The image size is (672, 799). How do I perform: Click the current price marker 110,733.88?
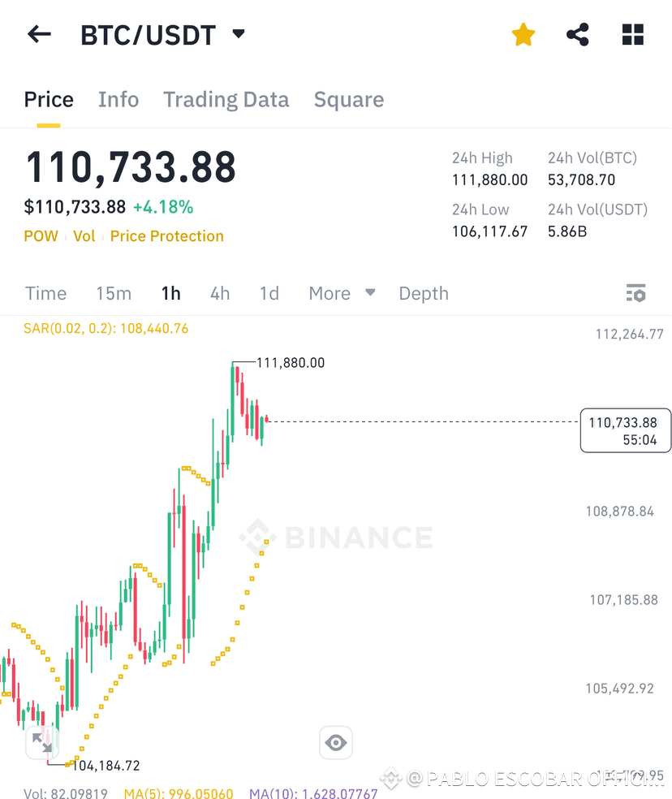pyautogui.click(x=626, y=430)
